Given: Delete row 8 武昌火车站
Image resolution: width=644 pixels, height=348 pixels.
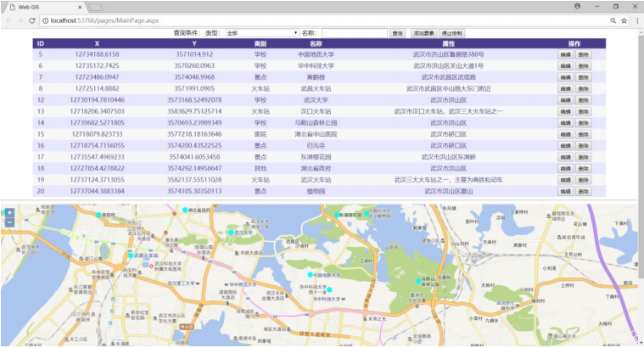Looking at the screenshot, I should [583, 89].
